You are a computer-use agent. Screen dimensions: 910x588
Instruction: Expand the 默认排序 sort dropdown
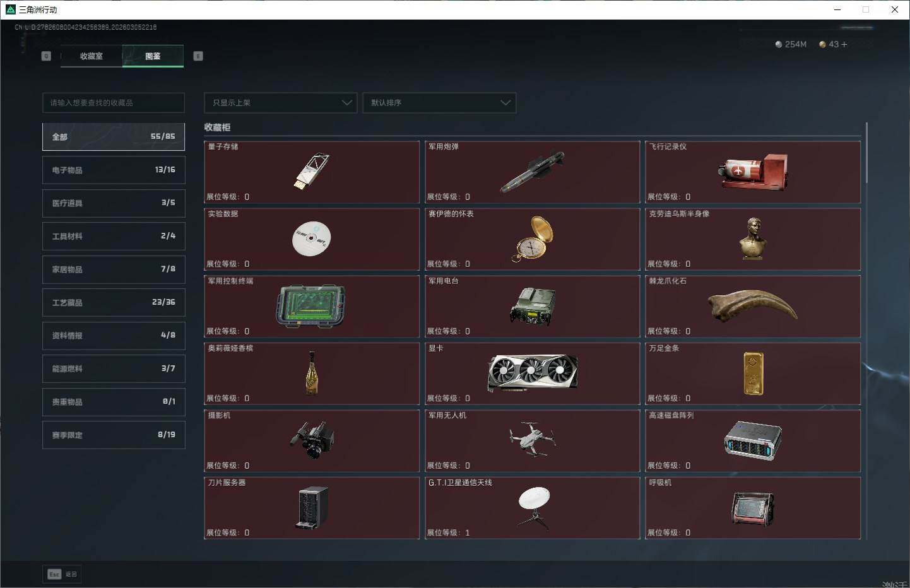(x=439, y=103)
